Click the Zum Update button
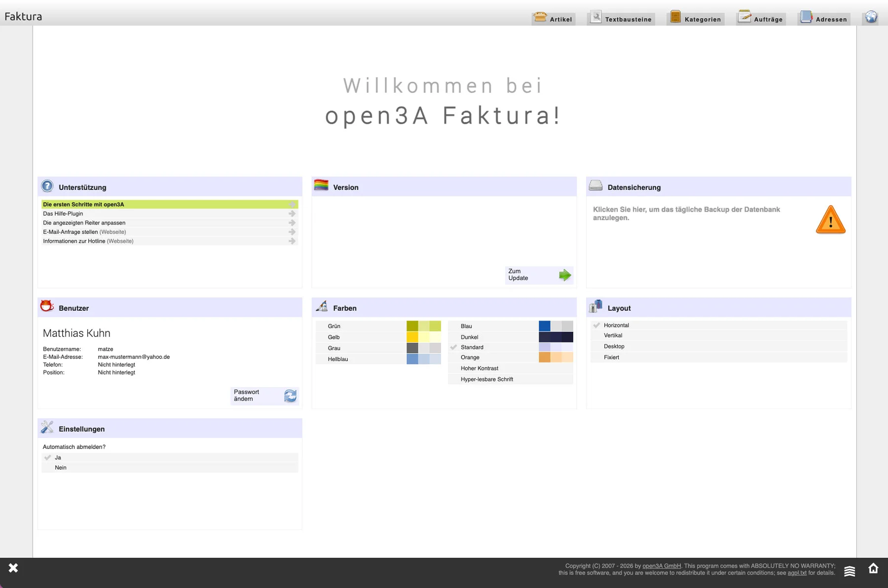 point(539,275)
